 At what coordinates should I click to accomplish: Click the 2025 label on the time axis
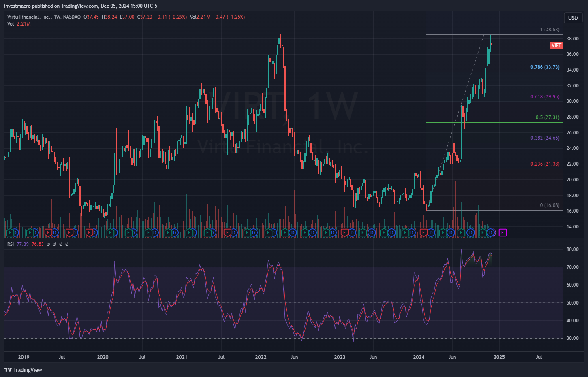click(x=499, y=357)
